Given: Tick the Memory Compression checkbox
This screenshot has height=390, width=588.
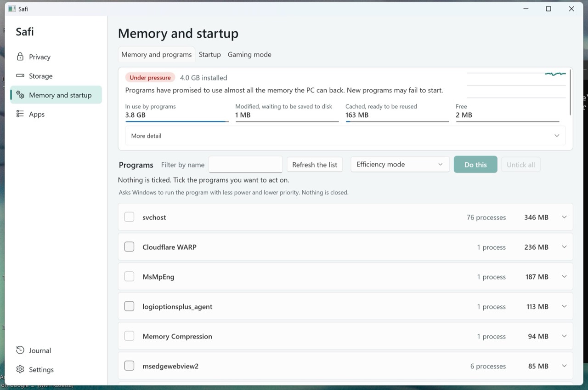Looking at the screenshot, I should pyautogui.click(x=129, y=336).
